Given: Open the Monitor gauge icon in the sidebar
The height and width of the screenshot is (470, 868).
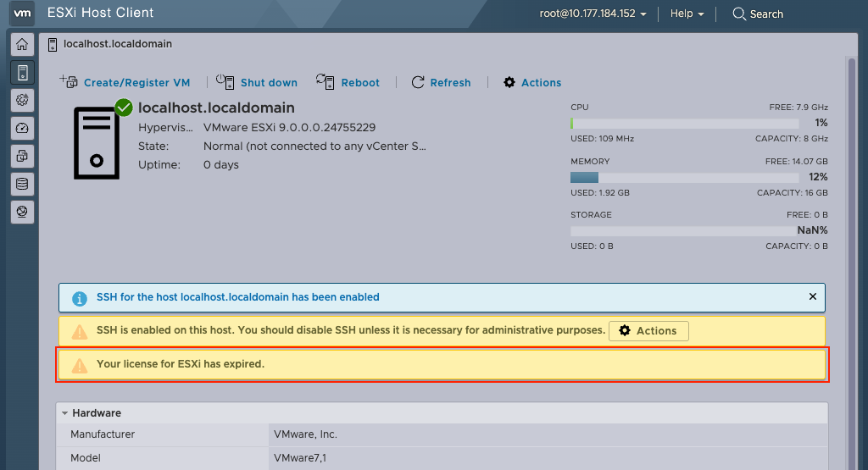Looking at the screenshot, I should [22, 128].
